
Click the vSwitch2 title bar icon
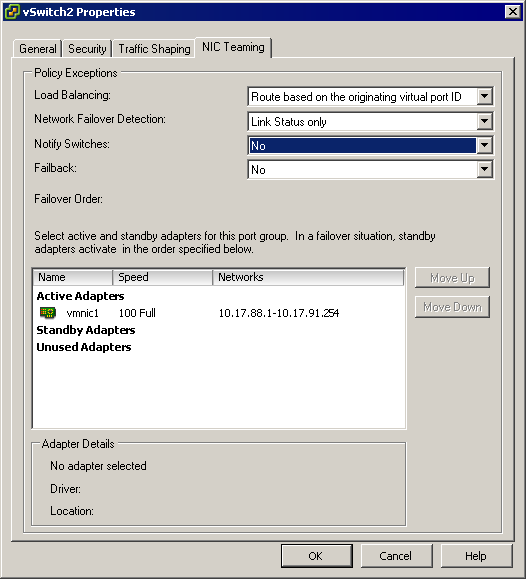tap(12, 12)
